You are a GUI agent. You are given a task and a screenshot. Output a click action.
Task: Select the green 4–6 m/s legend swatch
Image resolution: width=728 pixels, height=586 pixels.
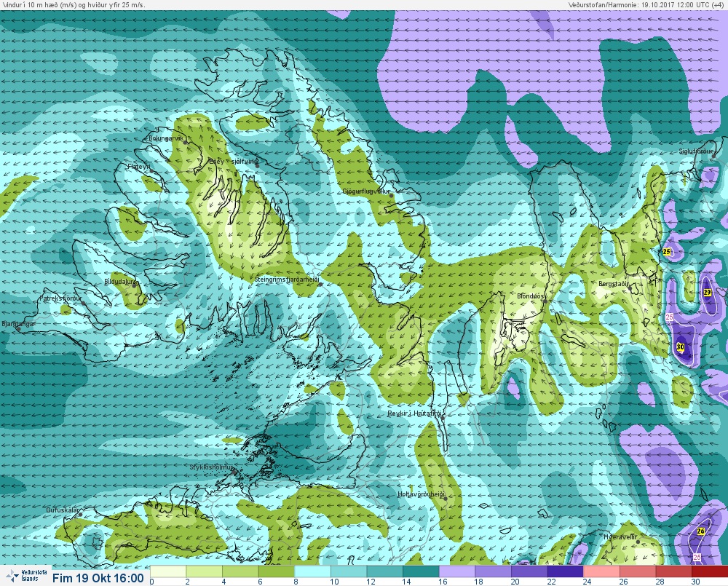pos(240,571)
